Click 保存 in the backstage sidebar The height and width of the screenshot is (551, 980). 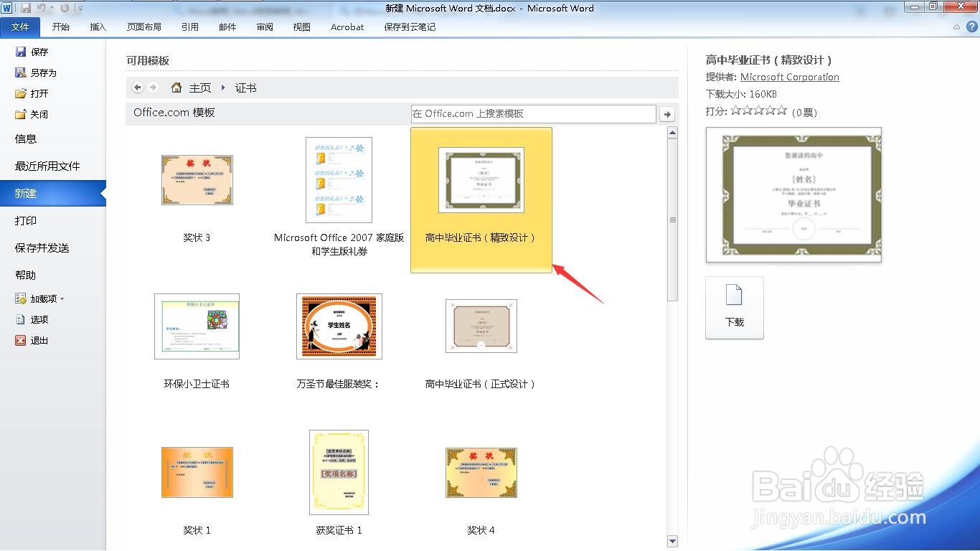tap(32, 52)
